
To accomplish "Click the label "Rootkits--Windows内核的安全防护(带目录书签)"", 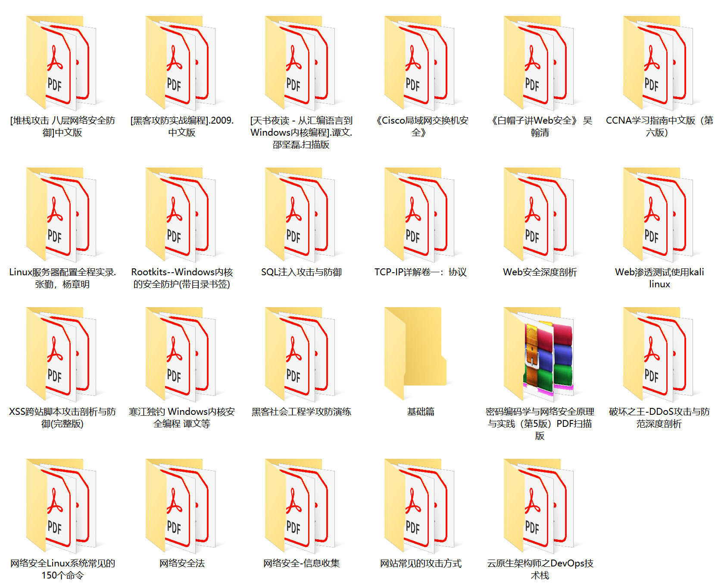I will click(x=182, y=278).
